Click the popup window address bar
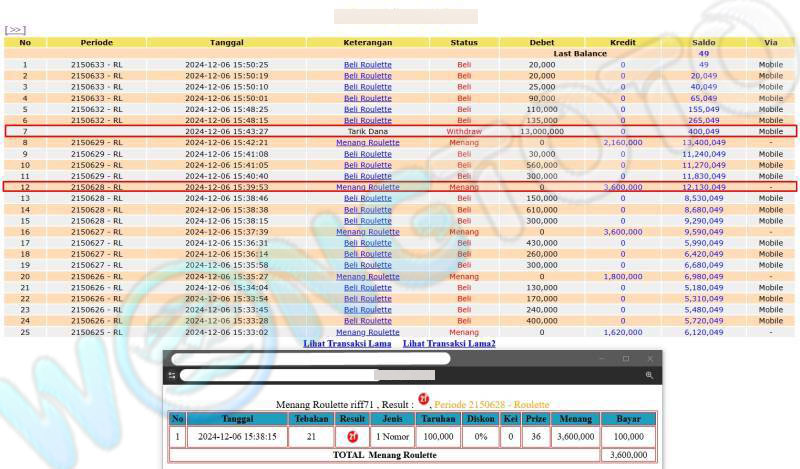 pyautogui.click(x=280, y=375)
